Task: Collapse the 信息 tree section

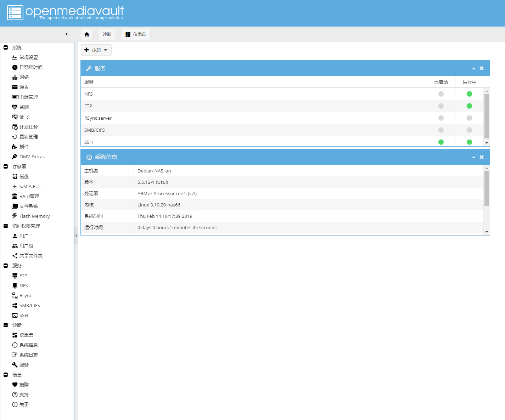Action: (6, 375)
